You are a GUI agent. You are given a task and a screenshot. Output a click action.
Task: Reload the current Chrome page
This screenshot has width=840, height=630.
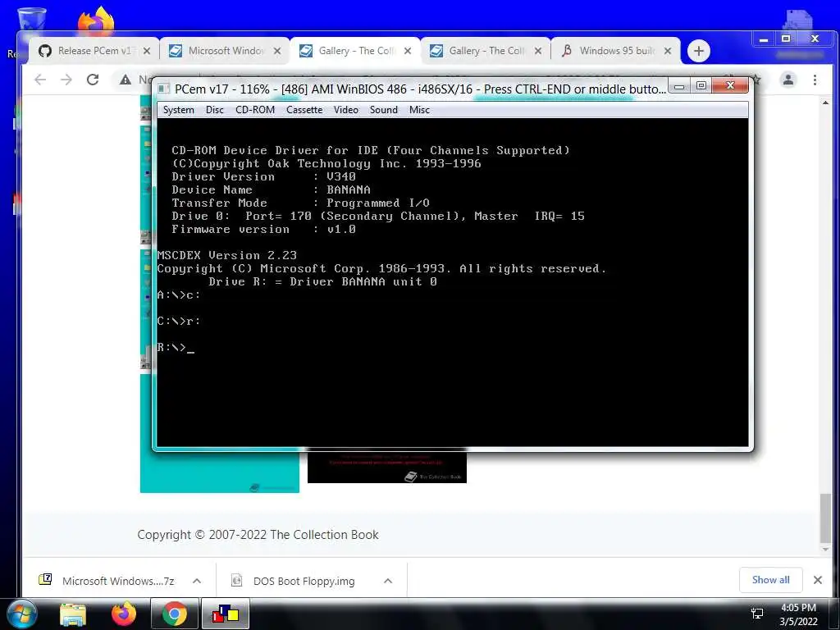[93, 80]
